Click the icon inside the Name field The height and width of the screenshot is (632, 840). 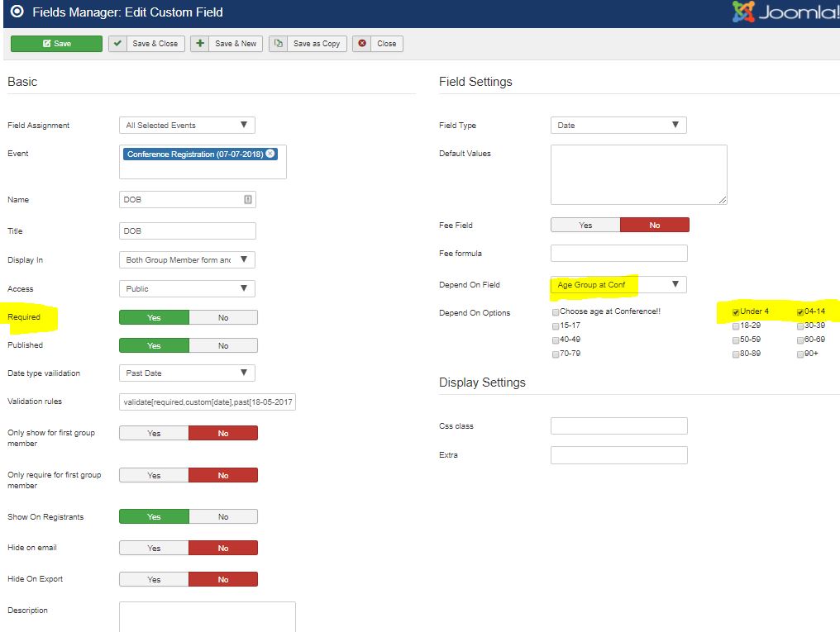tap(247, 200)
